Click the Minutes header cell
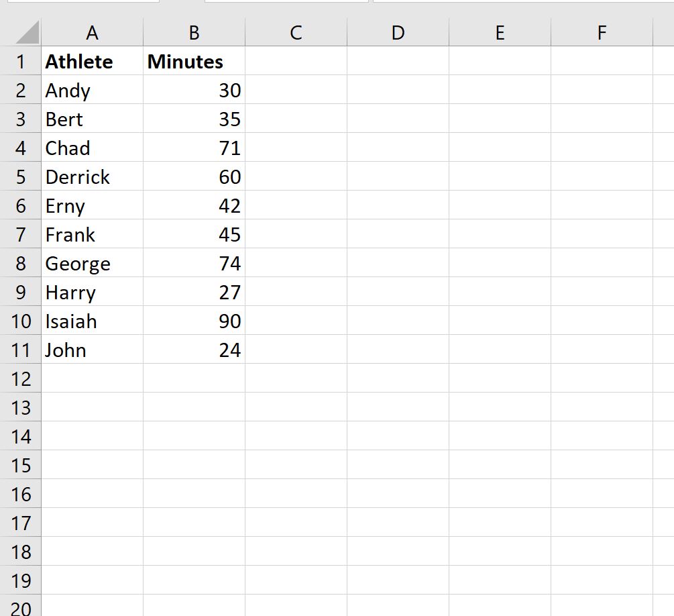674x616 pixels. point(194,61)
